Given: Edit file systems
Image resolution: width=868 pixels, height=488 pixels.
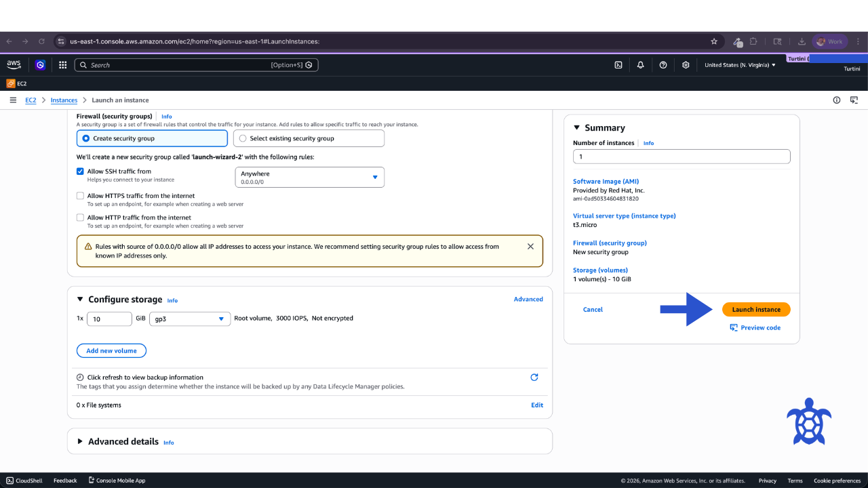Looking at the screenshot, I should [537, 405].
